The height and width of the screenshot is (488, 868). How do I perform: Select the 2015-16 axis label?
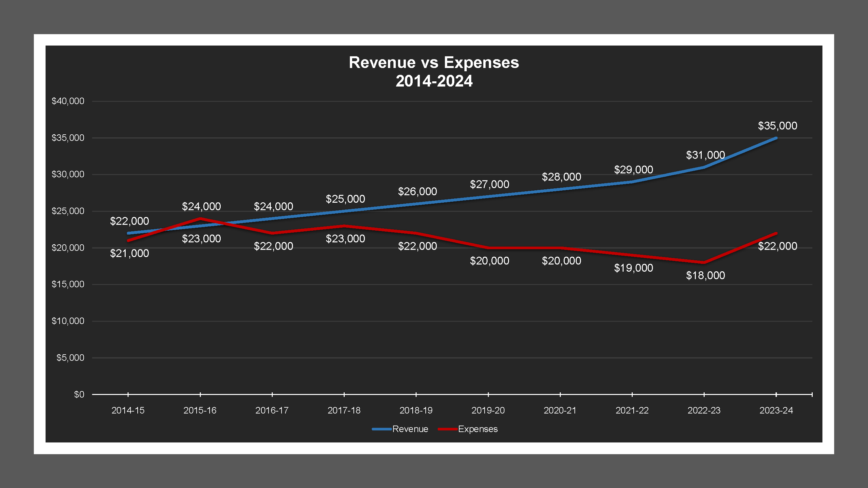point(200,411)
